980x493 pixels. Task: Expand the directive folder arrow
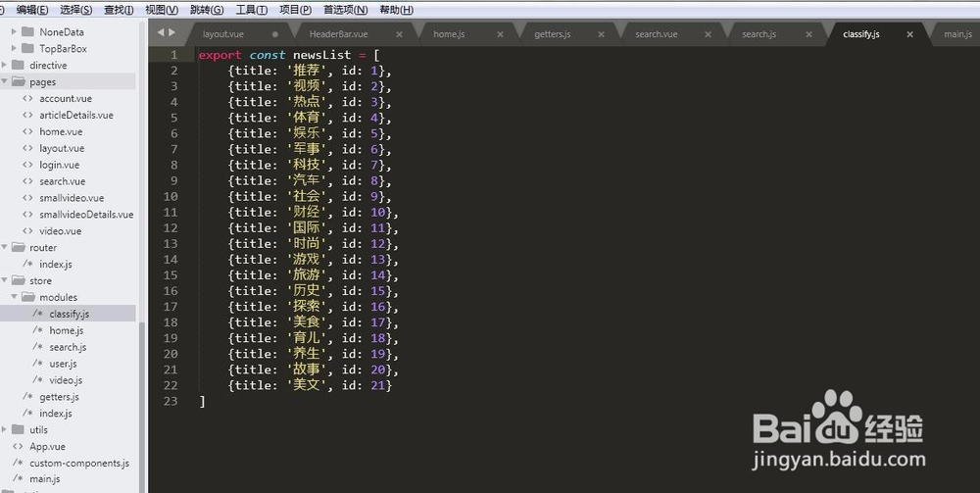tap(4, 65)
